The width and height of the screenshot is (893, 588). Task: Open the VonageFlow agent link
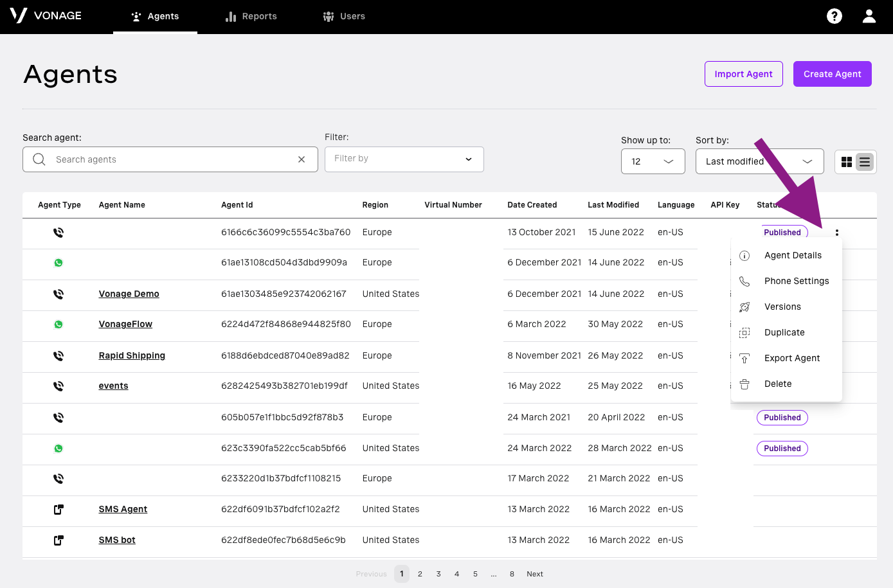pyautogui.click(x=125, y=324)
